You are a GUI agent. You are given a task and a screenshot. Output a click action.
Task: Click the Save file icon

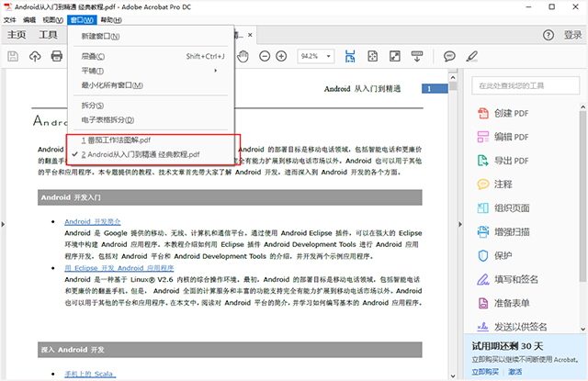click(13, 57)
